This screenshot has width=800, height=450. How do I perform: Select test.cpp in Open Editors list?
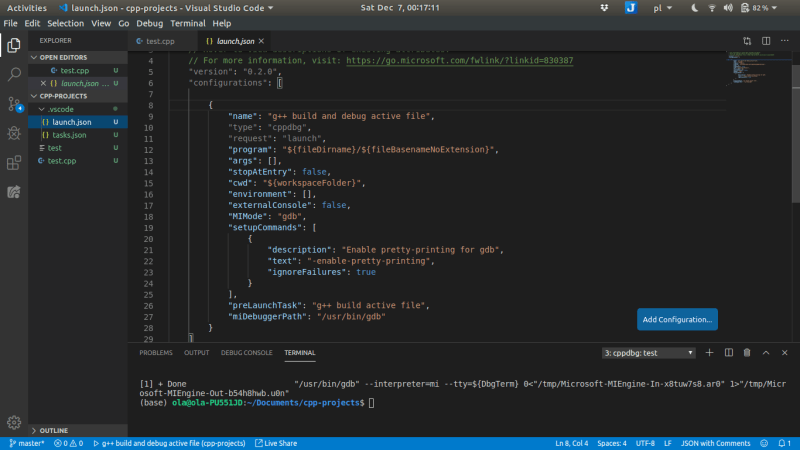78,70
